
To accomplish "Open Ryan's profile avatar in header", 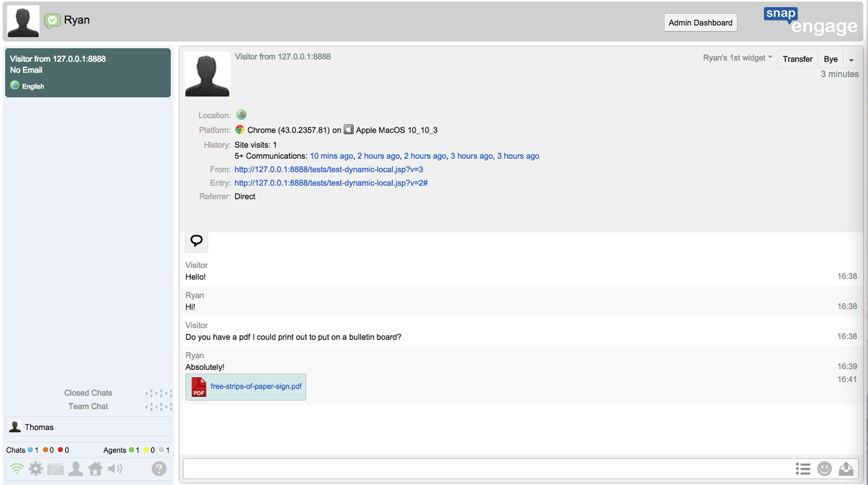I will [x=23, y=21].
